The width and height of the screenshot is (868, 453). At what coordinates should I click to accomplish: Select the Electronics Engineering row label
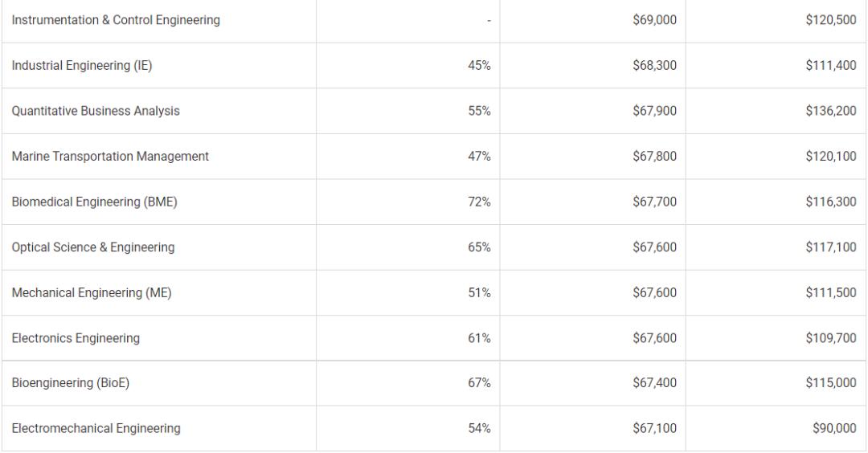point(76,338)
